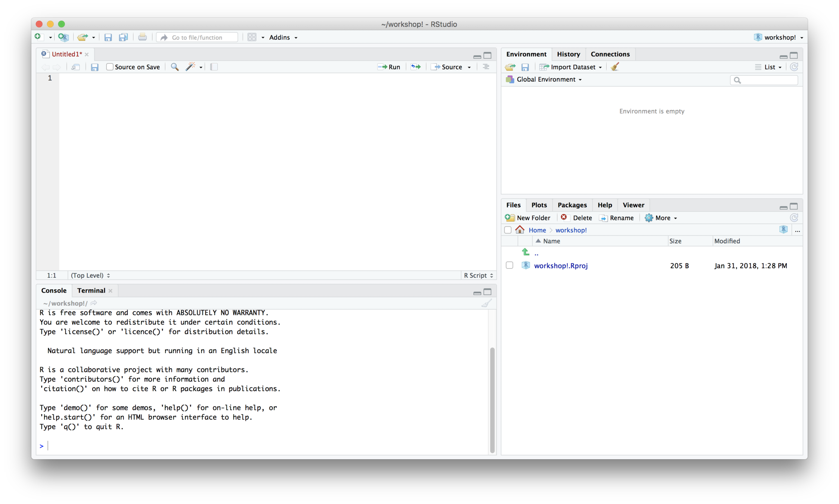839x504 pixels.
Task: Click the clear environment broom icon
Action: (x=615, y=67)
